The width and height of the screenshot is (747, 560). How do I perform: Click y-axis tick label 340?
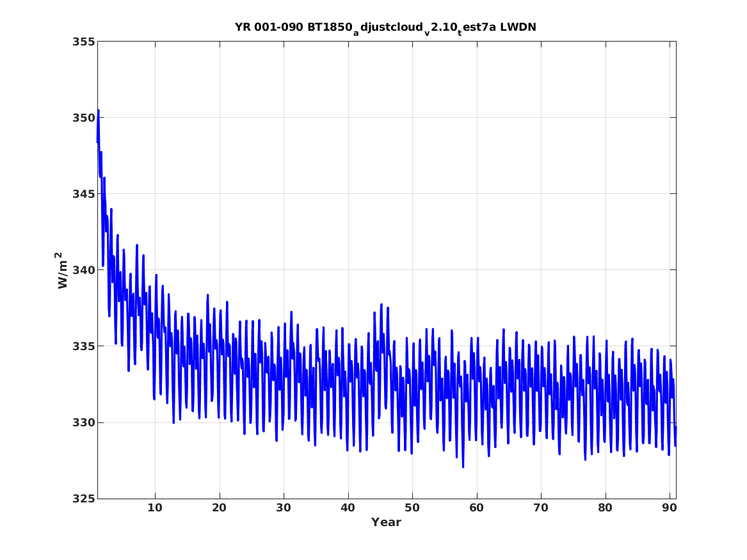click(x=83, y=270)
